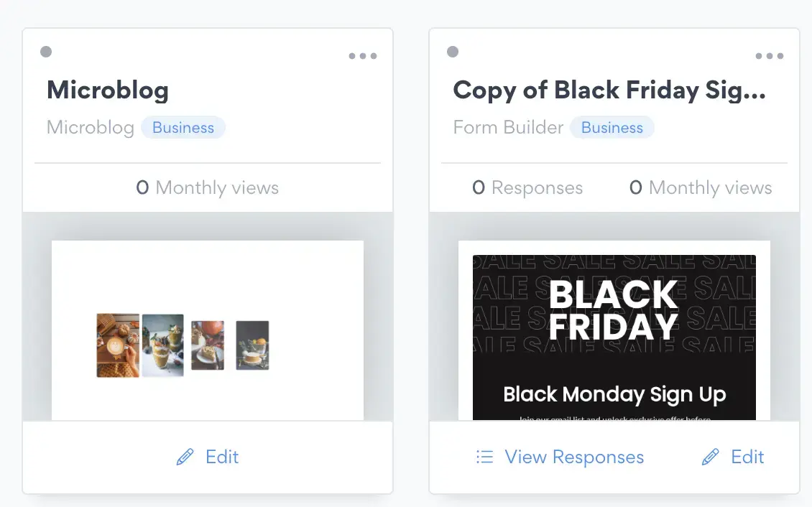Open the Microblog card three-dot menu
The height and width of the screenshot is (507, 812).
362,56
